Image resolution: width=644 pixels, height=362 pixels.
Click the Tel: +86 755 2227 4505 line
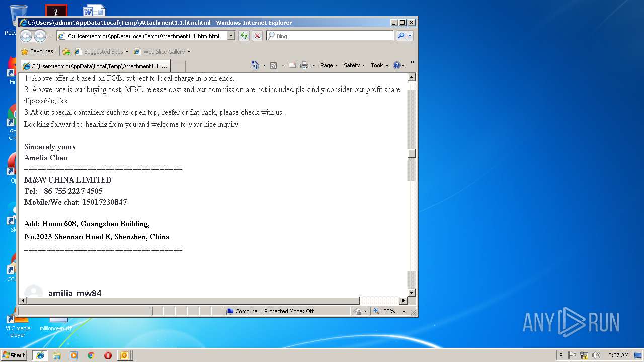63,191
